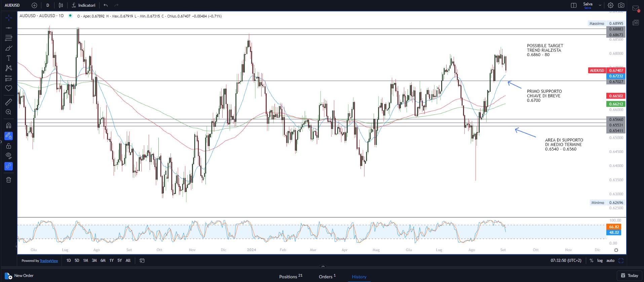The height and width of the screenshot is (282, 644).
Task: Toggle magnet mode in left toolbar
Action: coord(9,125)
